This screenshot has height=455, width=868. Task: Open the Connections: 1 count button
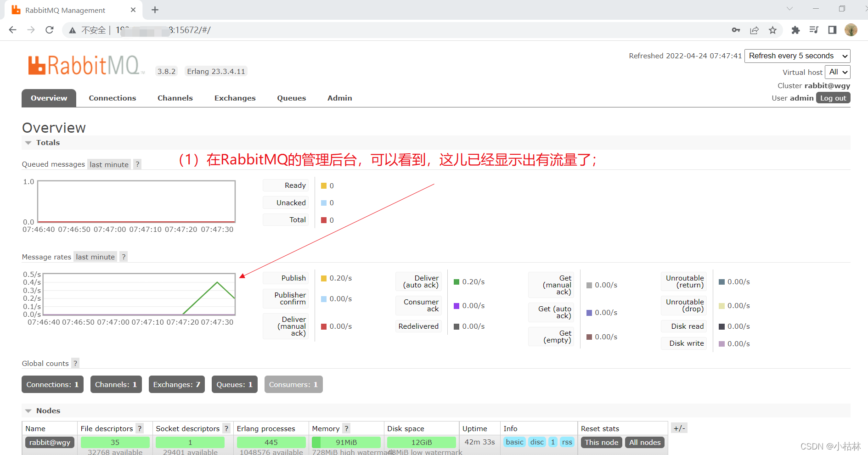[52, 384]
